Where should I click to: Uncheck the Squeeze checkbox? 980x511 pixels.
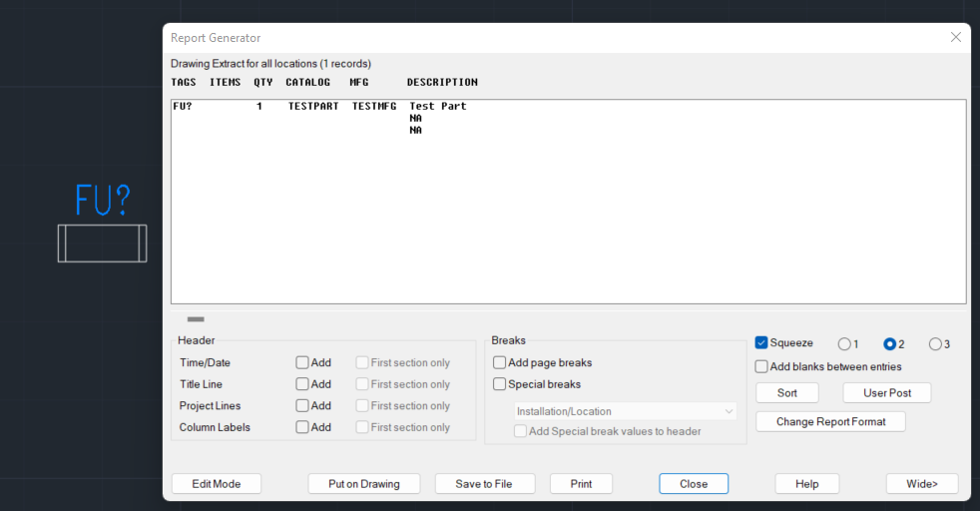[761, 342]
